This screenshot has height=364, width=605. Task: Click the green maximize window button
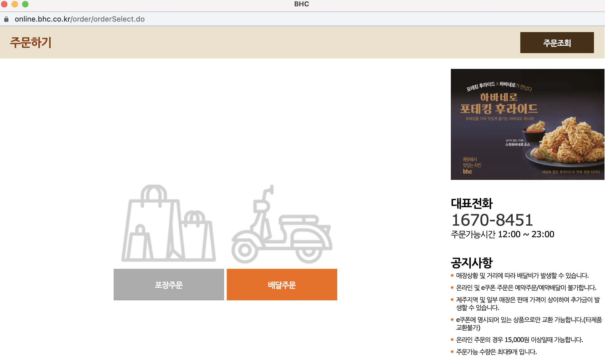(x=25, y=4)
